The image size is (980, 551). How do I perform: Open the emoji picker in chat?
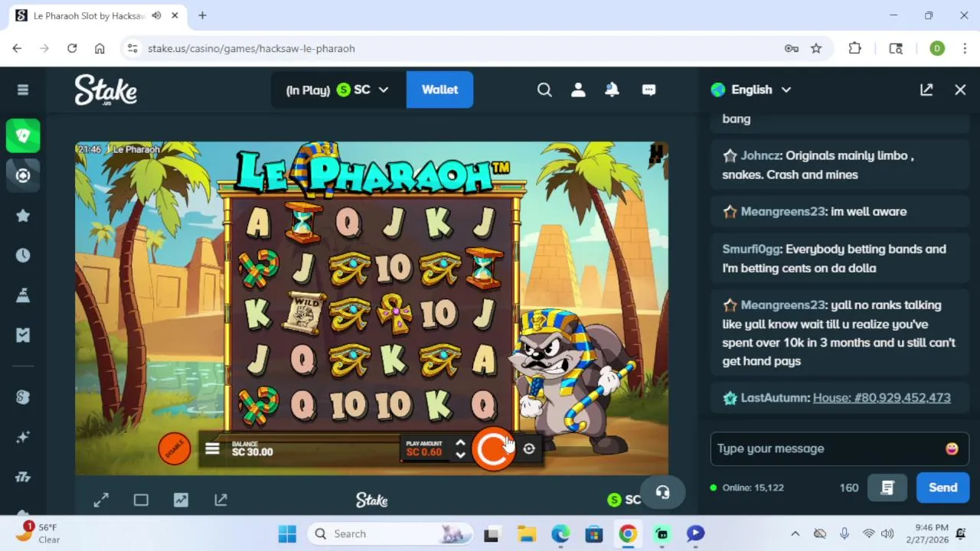point(952,448)
